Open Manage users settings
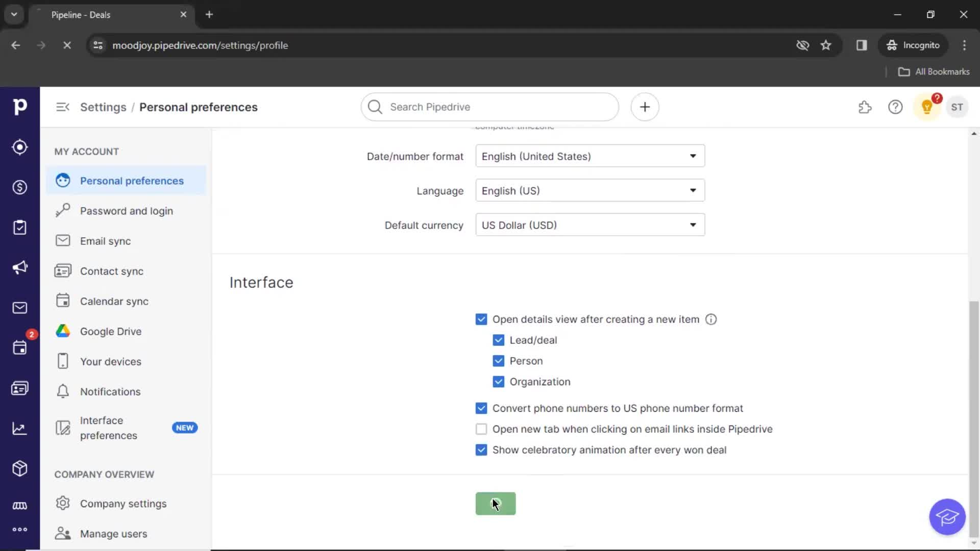Image resolution: width=980 pixels, height=551 pixels. coord(113,534)
